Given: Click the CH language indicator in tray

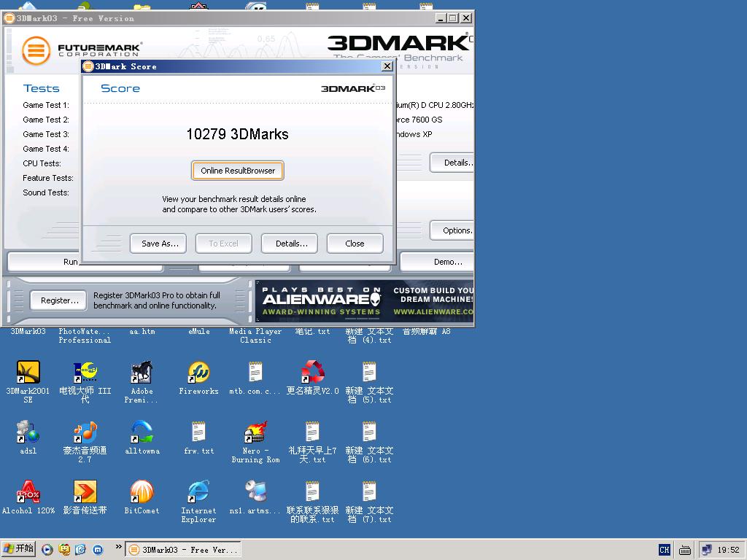Looking at the screenshot, I should click(665, 550).
